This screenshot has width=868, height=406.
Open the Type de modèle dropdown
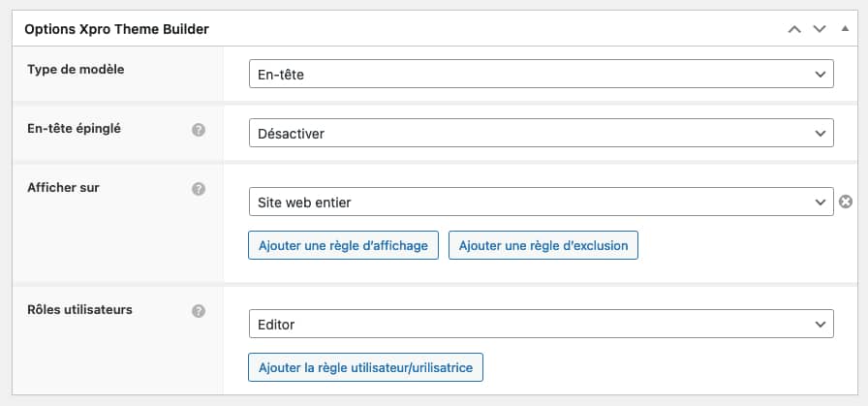click(542, 74)
